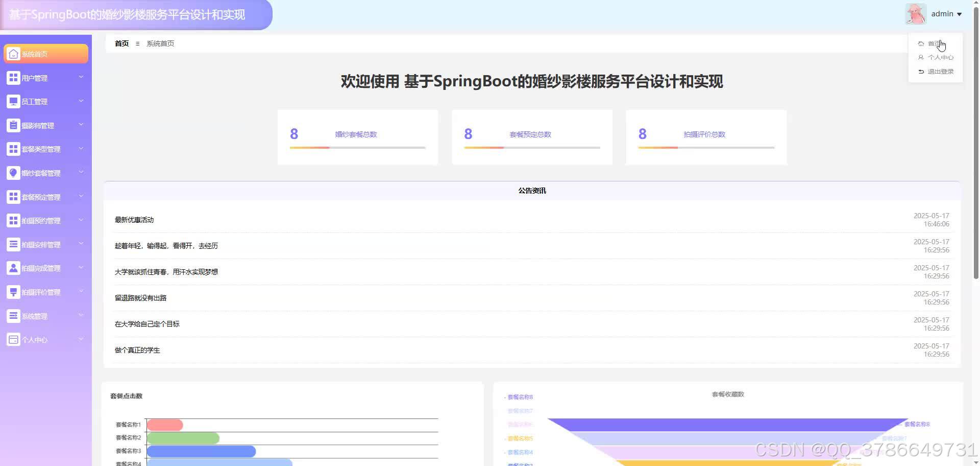The height and width of the screenshot is (466, 980).
Task: Click the breadcrumb separator icon after 首页
Action: click(137, 44)
